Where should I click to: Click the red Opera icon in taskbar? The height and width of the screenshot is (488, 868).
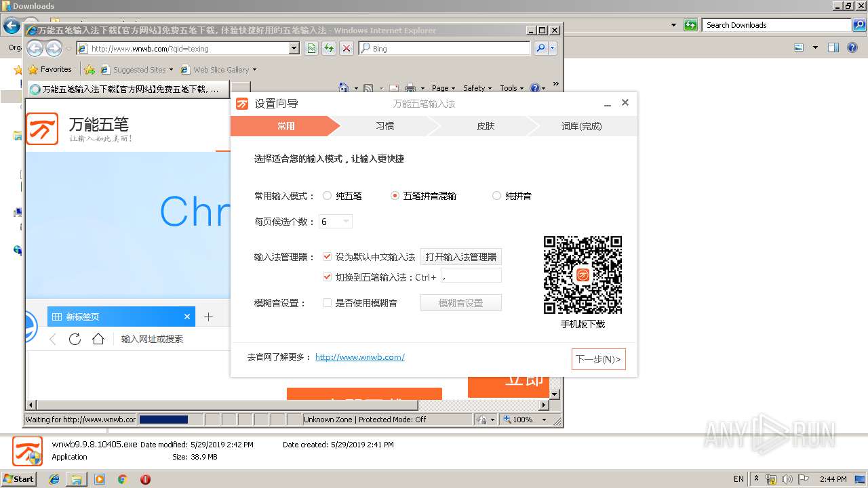(x=145, y=479)
